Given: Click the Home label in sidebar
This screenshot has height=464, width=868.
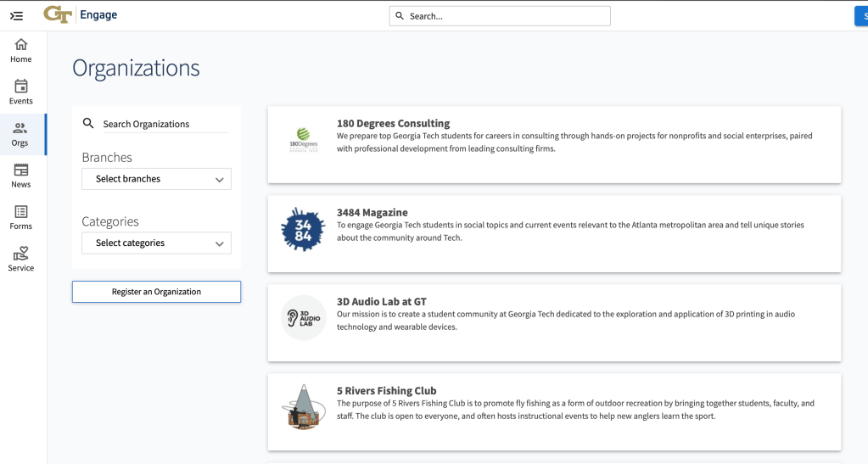Looking at the screenshot, I should pos(21,59).
